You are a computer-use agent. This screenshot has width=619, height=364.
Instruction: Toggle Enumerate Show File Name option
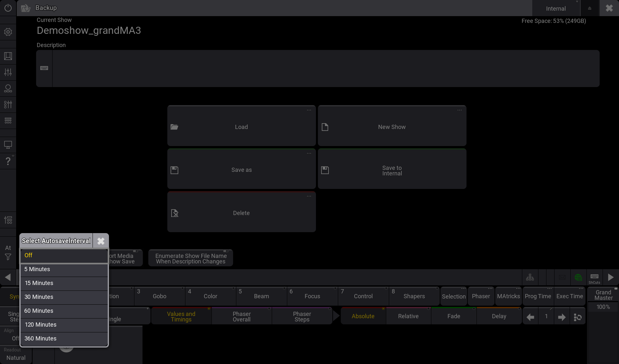pyautogui.click(x=191, y=259)
